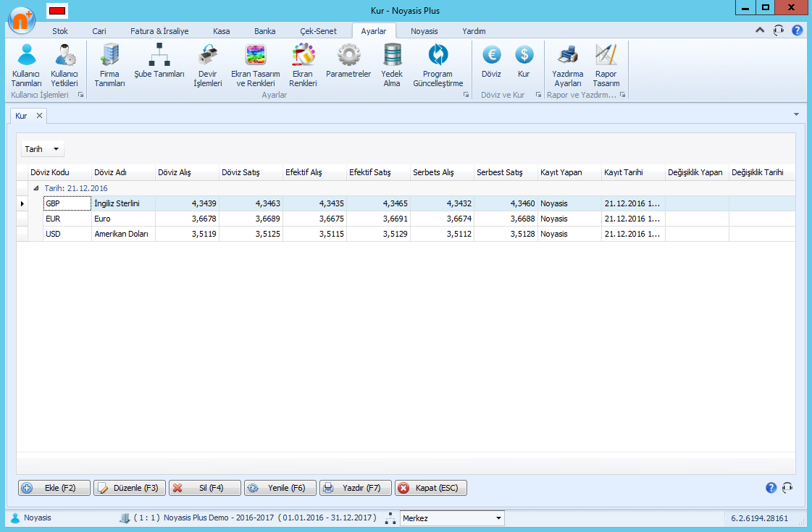Image resolution: width=812 pixels, height=532 pixels.
Task: Switch to the Kasa ribbon tab
Action: click(221, 31)
